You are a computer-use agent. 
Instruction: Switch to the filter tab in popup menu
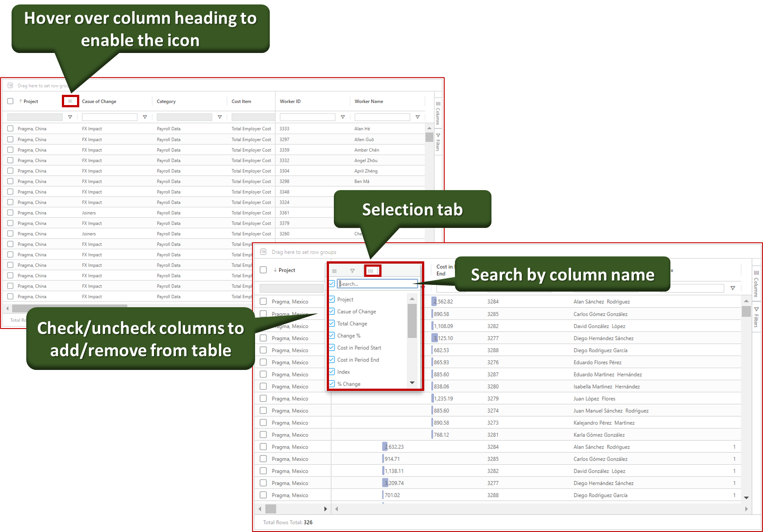pyautogui.click(x=352, y=271)
